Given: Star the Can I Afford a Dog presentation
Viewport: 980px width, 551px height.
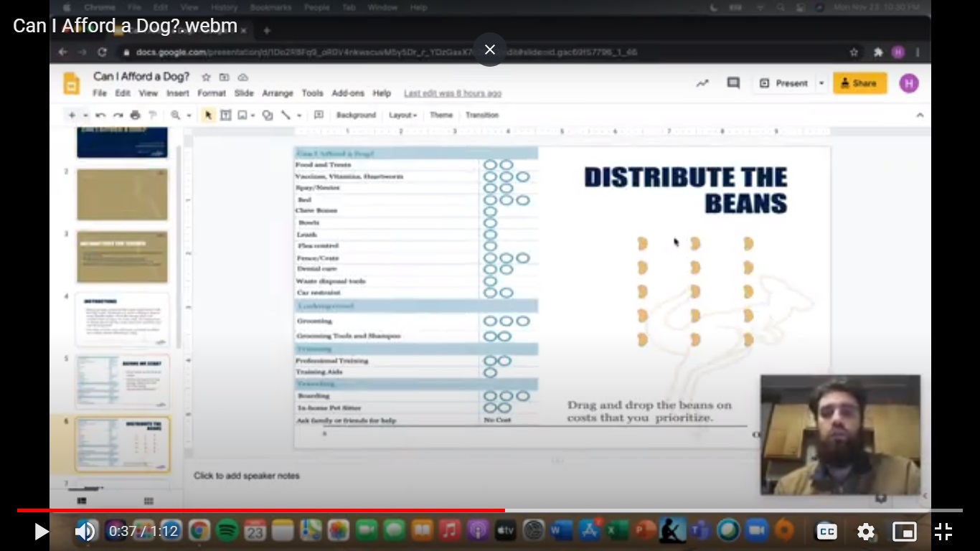Looking at the screenshot, I should [x=206, y=77].
